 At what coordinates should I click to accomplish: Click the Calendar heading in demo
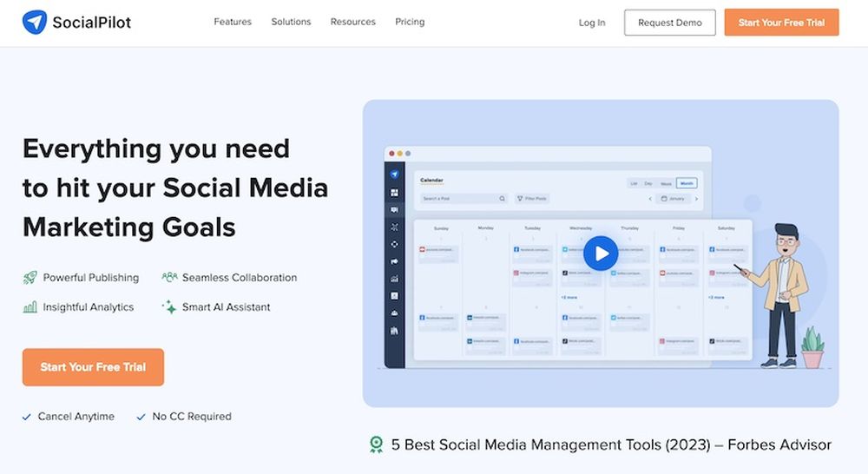[x=431, y=181]
